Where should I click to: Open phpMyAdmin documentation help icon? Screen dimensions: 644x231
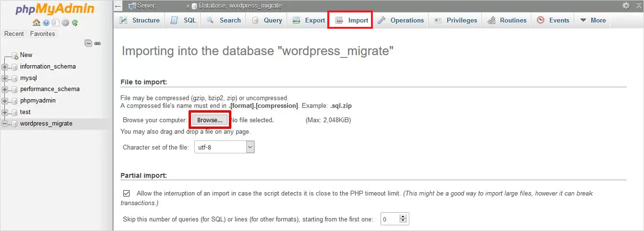(46, 23)
